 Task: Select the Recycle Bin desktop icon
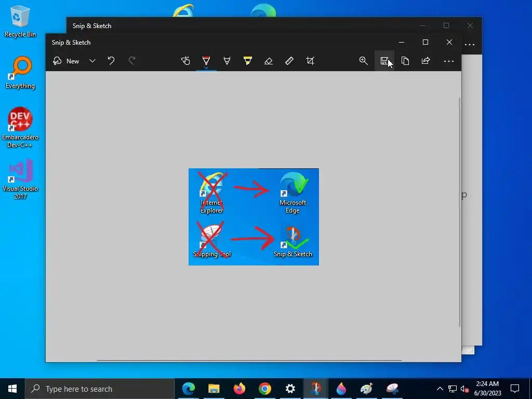coord(20,21)
